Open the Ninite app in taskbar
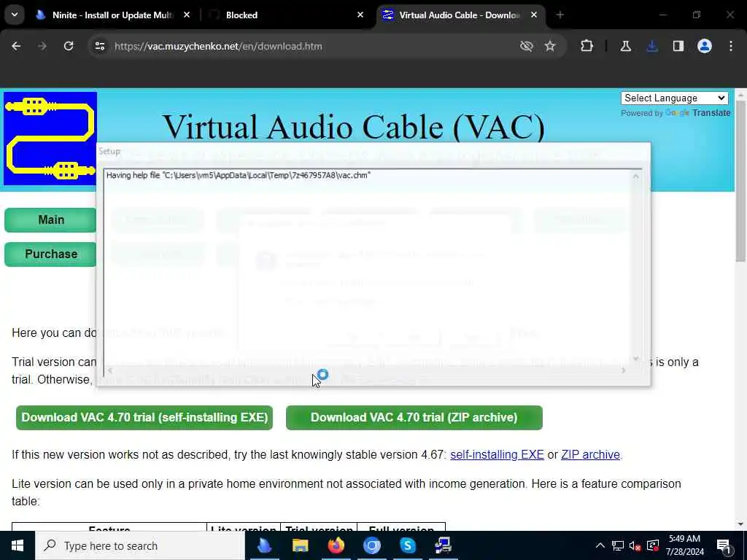The width and height of the screenshot is (747, 560). coord(264,545)
